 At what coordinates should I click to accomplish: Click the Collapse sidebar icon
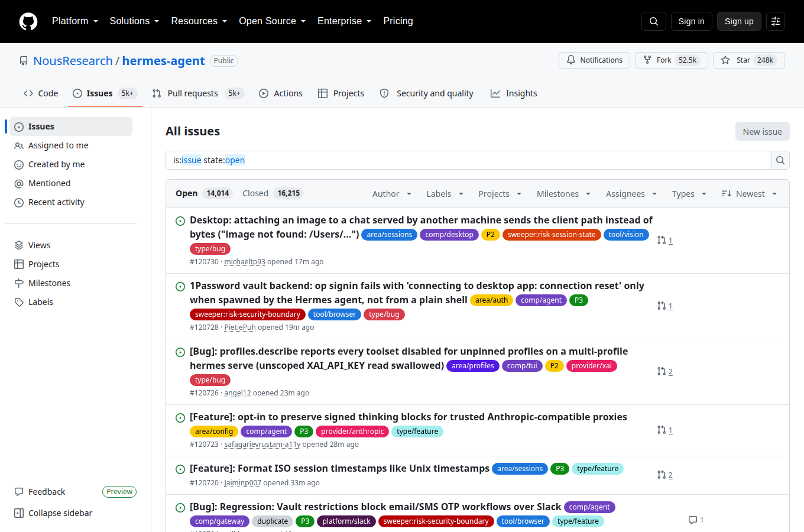tap(19, 513)
